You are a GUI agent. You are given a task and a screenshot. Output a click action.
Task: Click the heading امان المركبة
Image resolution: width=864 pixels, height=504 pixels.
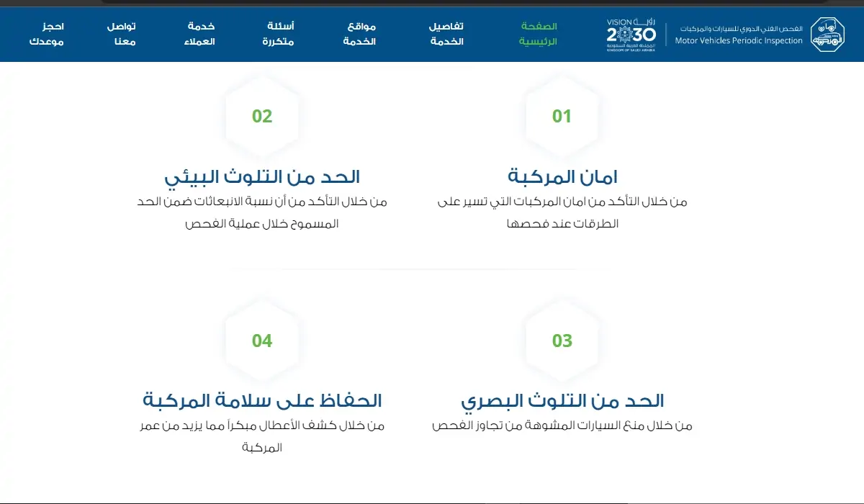click(x=562, y=176)
